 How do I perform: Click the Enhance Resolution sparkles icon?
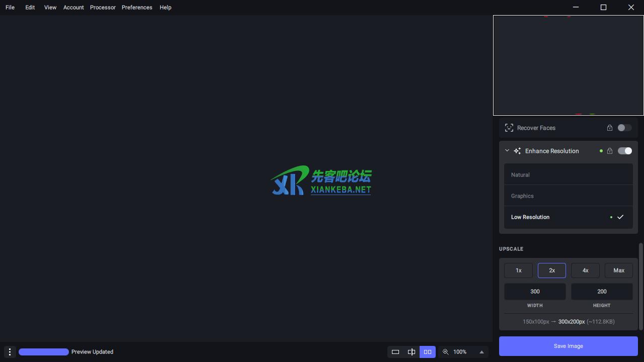(x=517, y=151)
